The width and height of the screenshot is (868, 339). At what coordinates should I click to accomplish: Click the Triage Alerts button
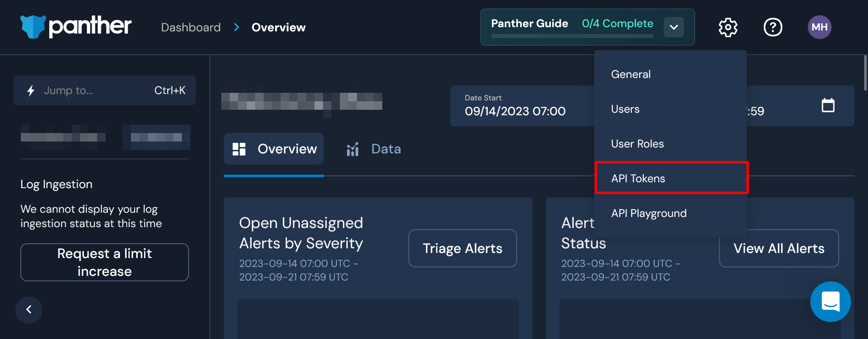(x=462, y=248)
